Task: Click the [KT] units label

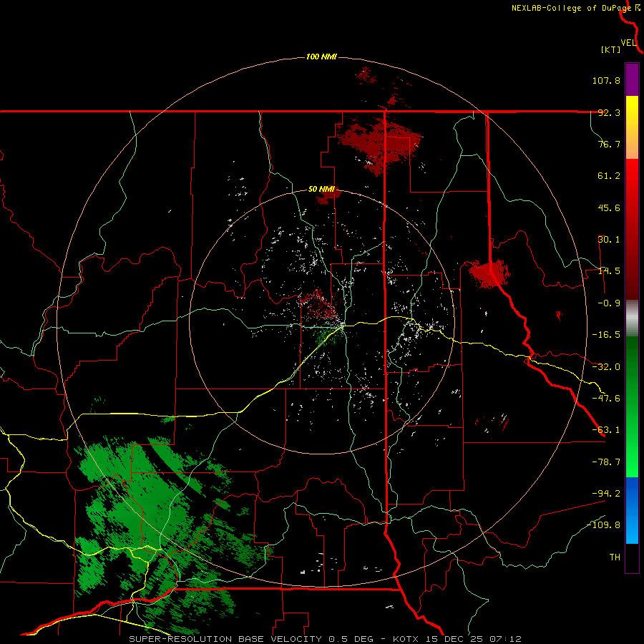Action: (611, 49)
